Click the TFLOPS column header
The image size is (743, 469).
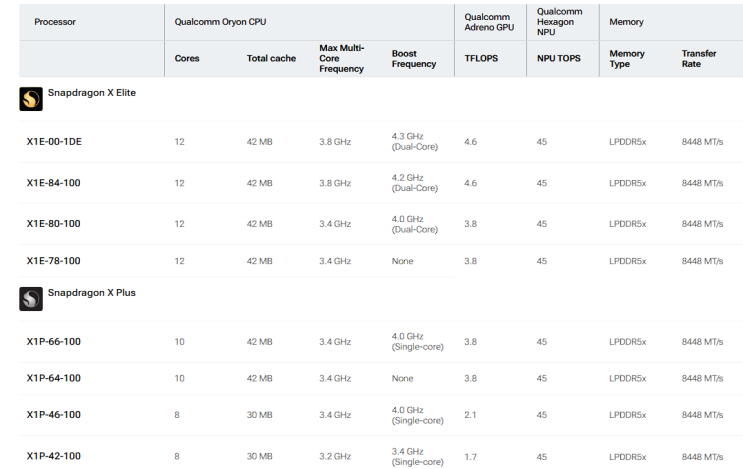tap(481, 58)
